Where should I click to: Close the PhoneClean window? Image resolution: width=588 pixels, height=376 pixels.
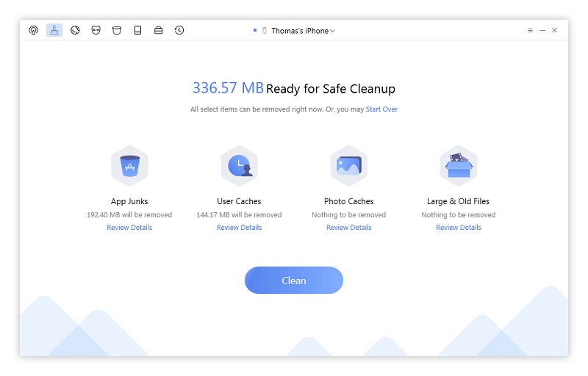(555, 30)
